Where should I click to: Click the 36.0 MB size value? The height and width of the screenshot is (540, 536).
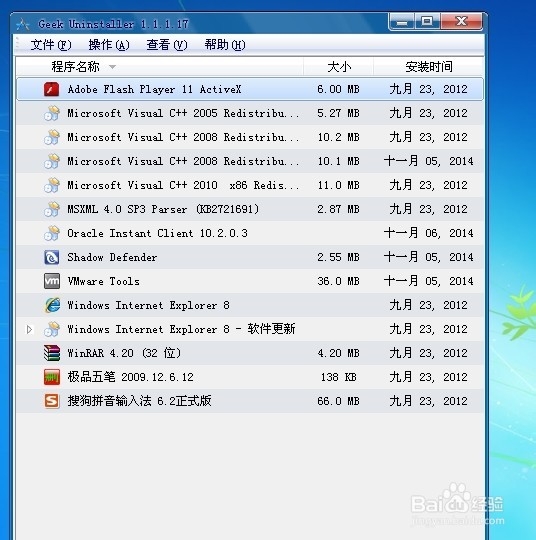click(x=338, y=281)
